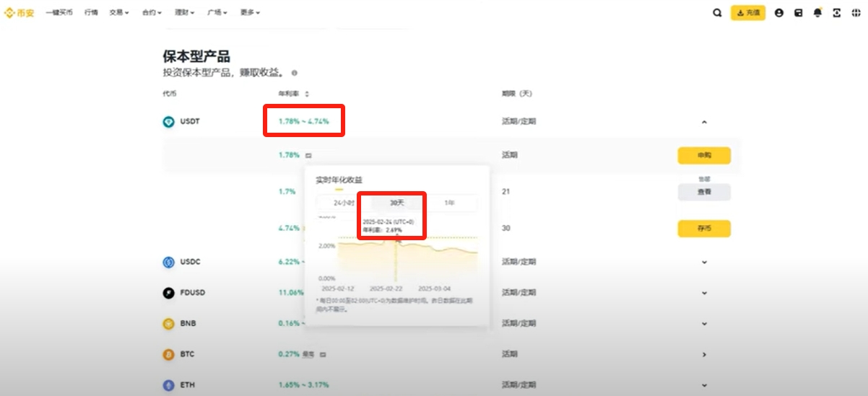Expand the FDUSD row chevron
Image resolution: width=868 pixels, height=396 pixels.
[x=704, y=293]
